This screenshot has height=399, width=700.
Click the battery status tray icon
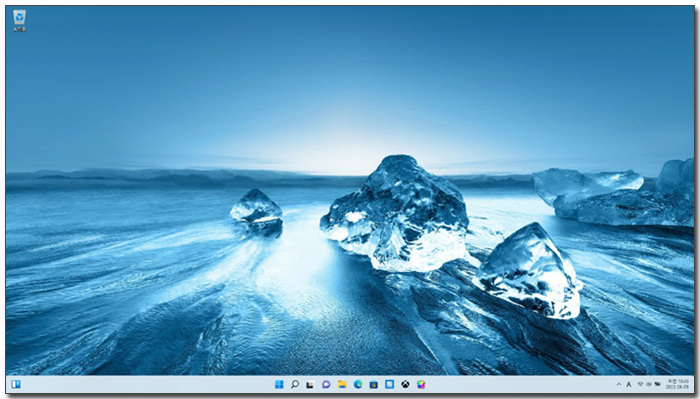pos(658,384)
